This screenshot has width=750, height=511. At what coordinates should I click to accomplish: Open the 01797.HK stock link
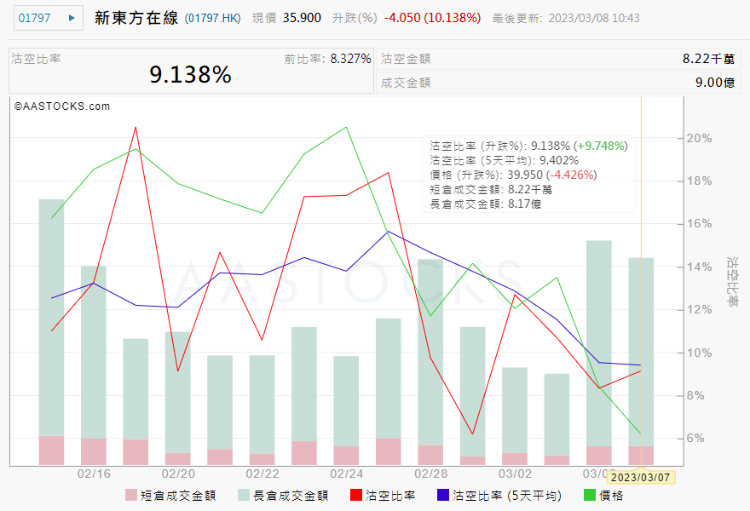pyautogui.click(x=213, y=18)
